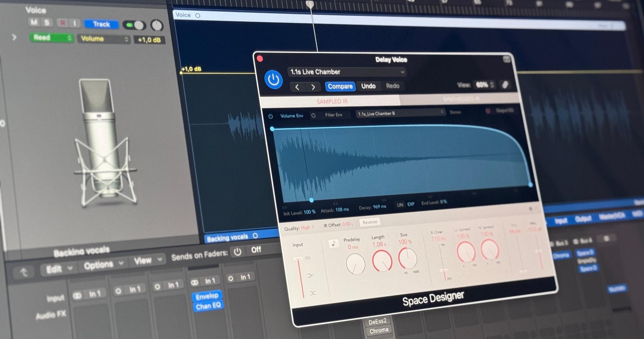Open the 1.1s_Live Chamber B IR file menu
The height and width of the screenshot is (339, 644).
[x=399, y=113]
